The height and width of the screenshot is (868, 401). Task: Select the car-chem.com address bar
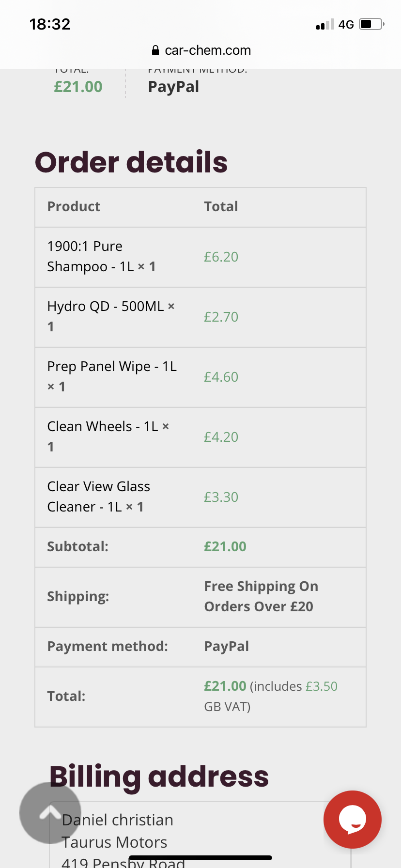[201, 50]
